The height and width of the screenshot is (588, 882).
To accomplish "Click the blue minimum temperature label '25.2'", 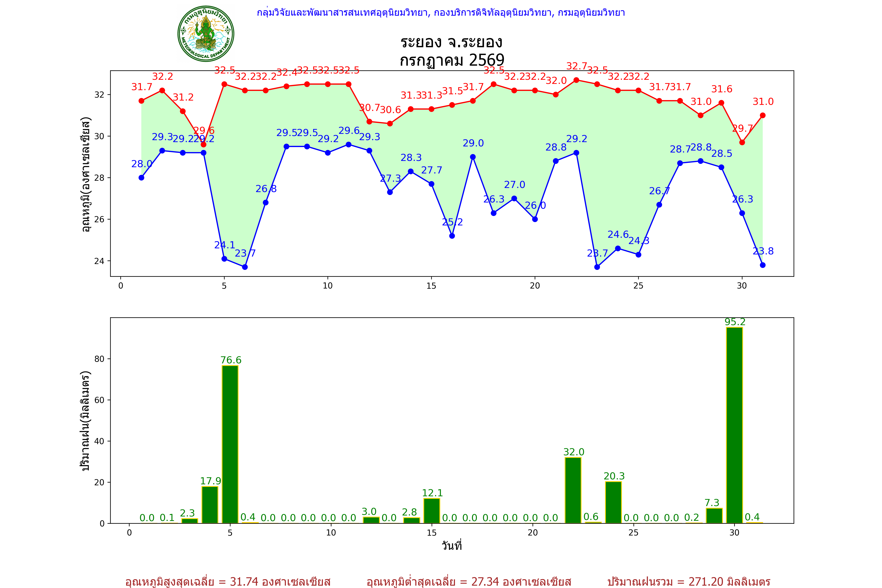I will [453, 222].
